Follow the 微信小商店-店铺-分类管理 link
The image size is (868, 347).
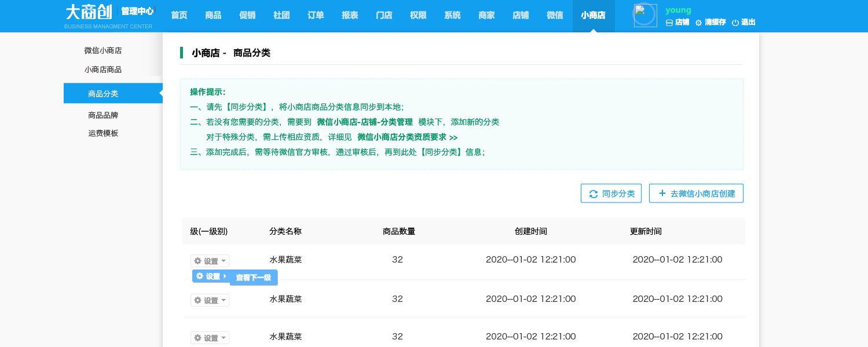pos(364,122)
